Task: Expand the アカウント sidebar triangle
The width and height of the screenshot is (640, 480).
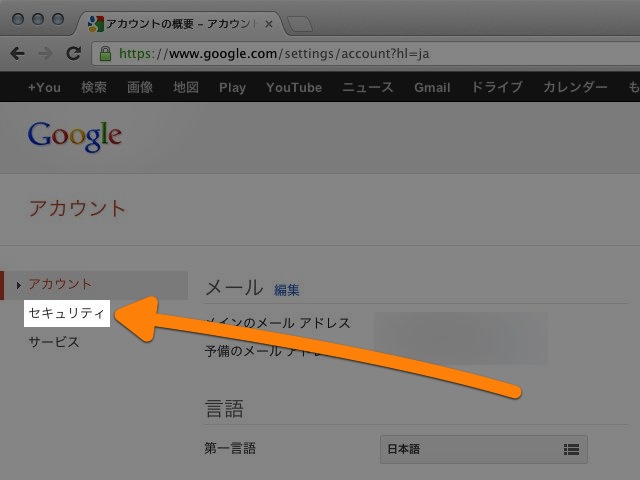Action: (x=19, y=285)
